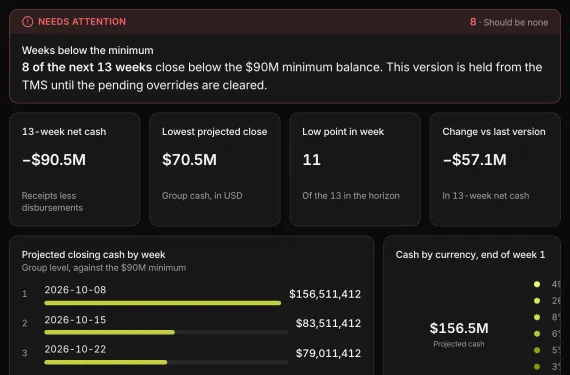The image size is (570, 375).
Task: Click the 'Weeks below the minimum' title
Action: pos(88,50)
